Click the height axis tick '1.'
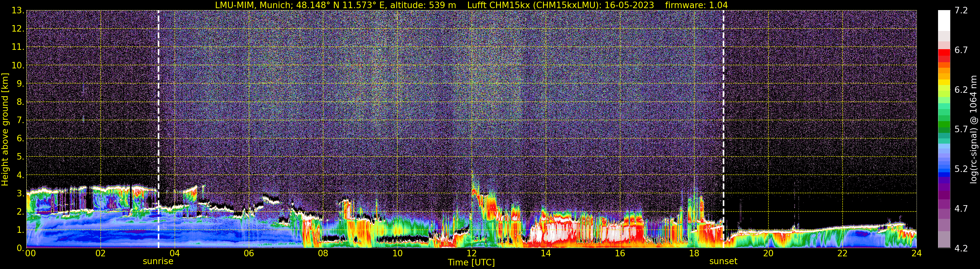The image size is (980, 269). click(x=20, y=230)
